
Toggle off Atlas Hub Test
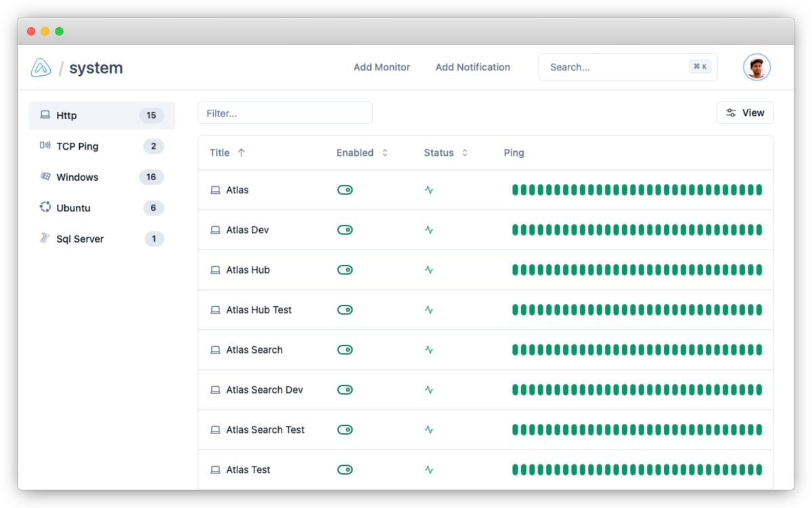click(x=345, y=310)
